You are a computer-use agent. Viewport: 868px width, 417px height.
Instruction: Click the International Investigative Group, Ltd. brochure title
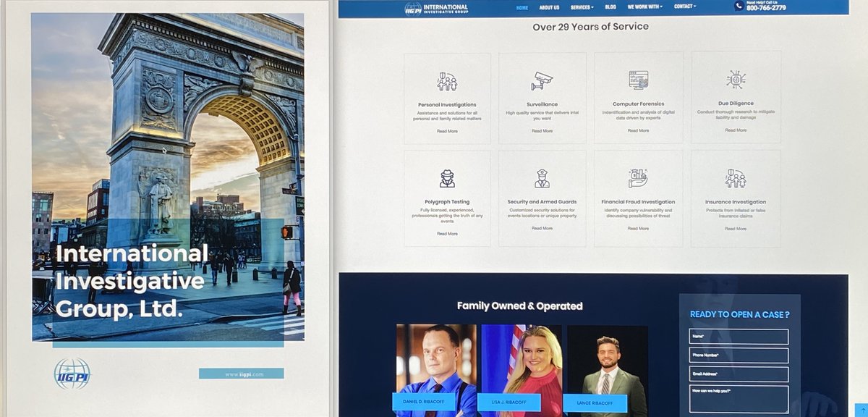coord(131,281)
